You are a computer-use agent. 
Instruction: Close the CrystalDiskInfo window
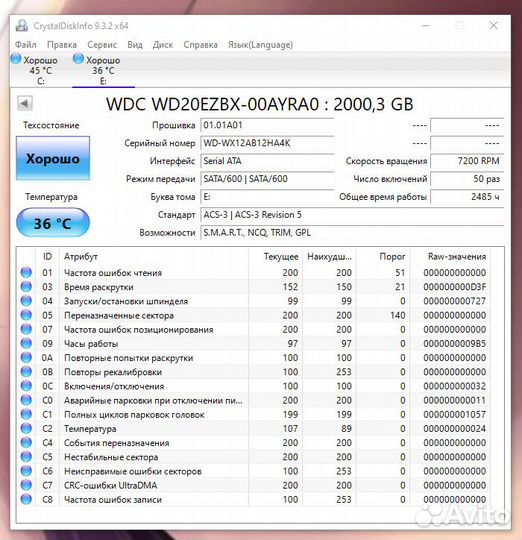coord(493,25)
